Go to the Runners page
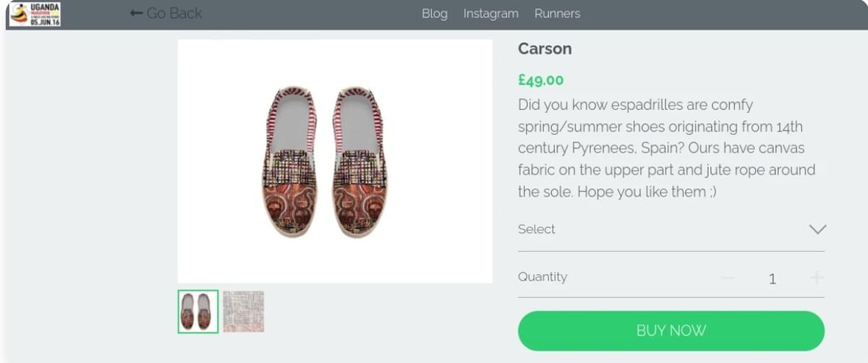Image resolution: width=868 pixels, height=363 pixels. click(x=557, y=14)
